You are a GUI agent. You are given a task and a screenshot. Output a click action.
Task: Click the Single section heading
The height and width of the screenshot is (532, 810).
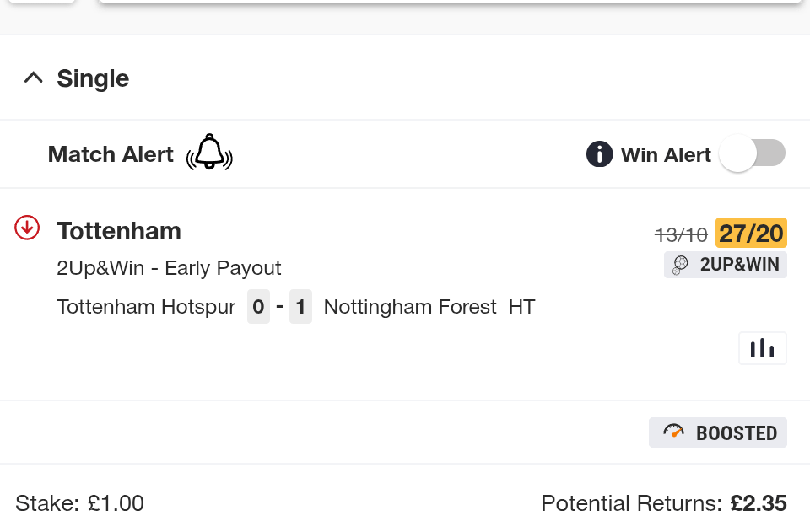point(93,78)
